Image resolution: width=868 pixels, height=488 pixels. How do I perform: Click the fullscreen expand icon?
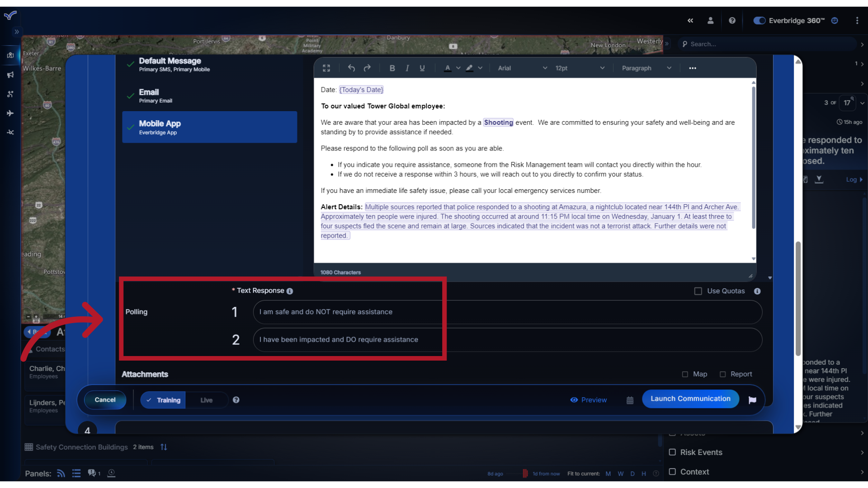point(327,67)
